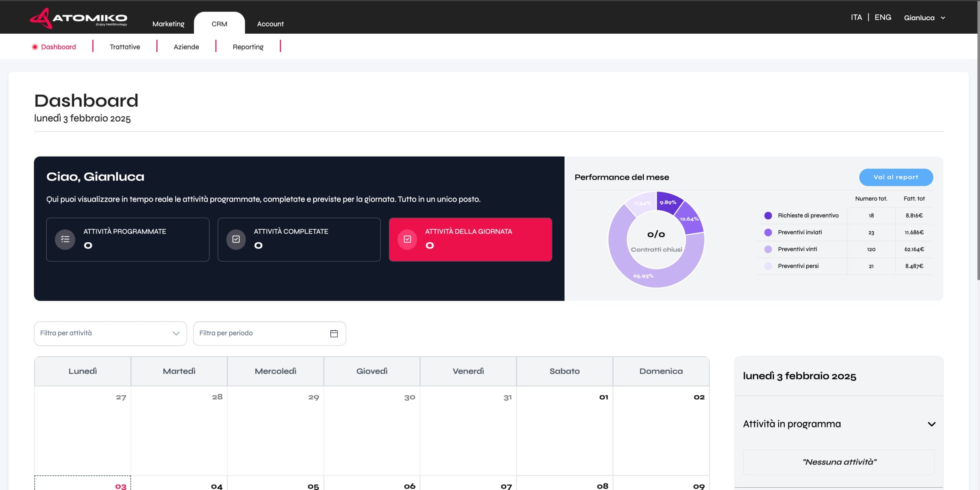The image size is (980, 490).
Task: Click the Richieste di preventivo color dot
Action: point(768,216)
